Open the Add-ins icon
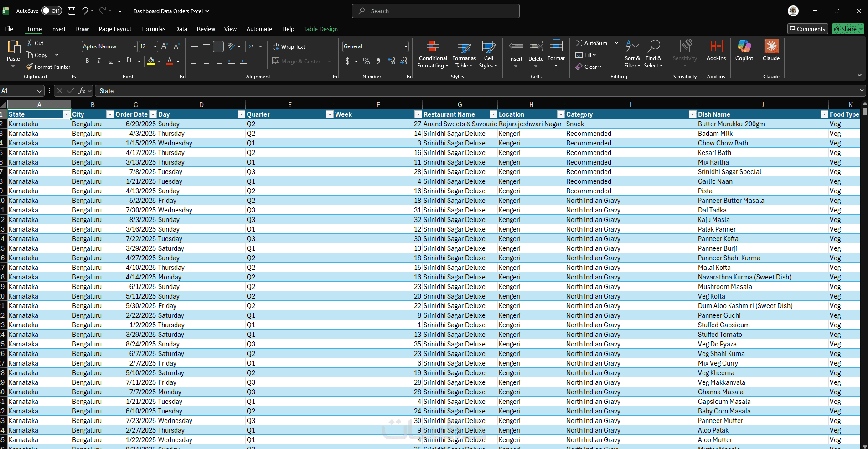Screen dimensions: 868x449 716,46
